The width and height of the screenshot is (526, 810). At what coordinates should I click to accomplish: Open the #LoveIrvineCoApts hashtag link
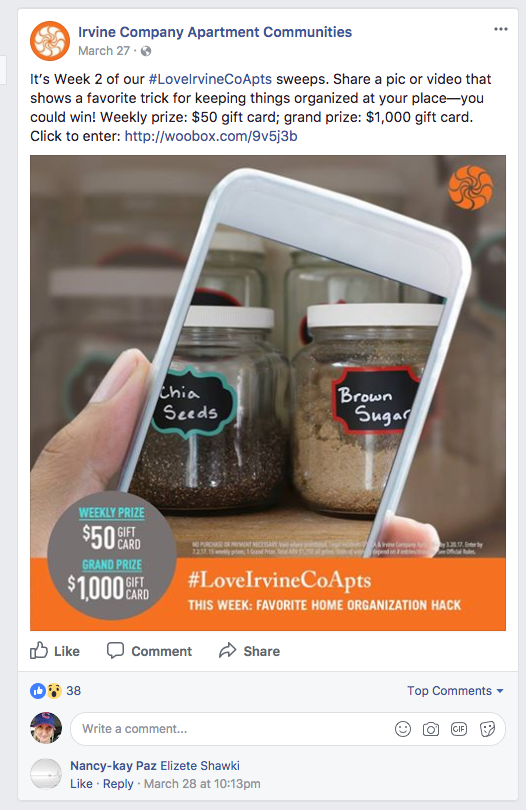[x=210, y=79]
